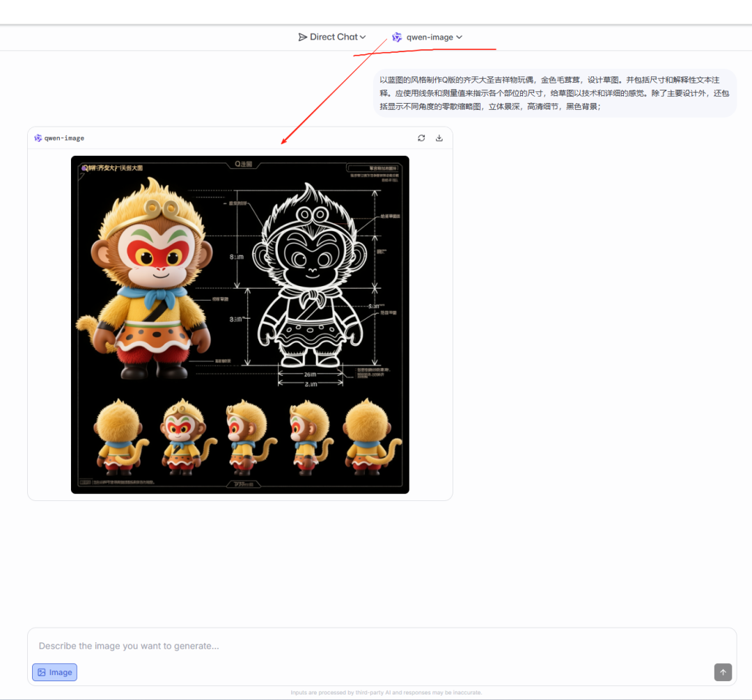Click the third-party AI disclaimer text
Viewport: 752px width, 700px height.
[x=386, y=692]
